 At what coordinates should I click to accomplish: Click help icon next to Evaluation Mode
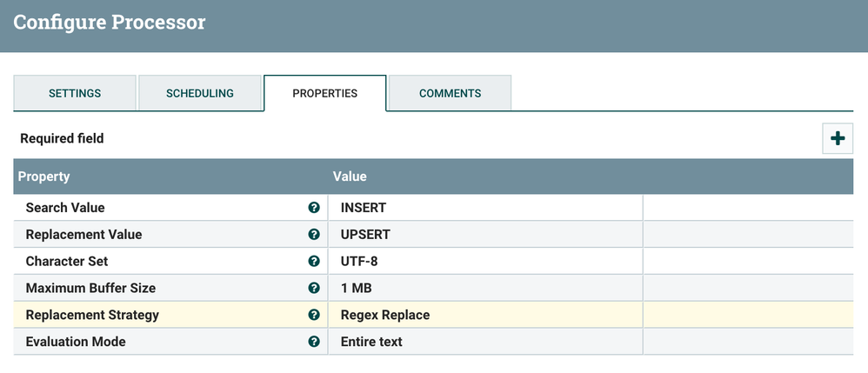[314, 342]
